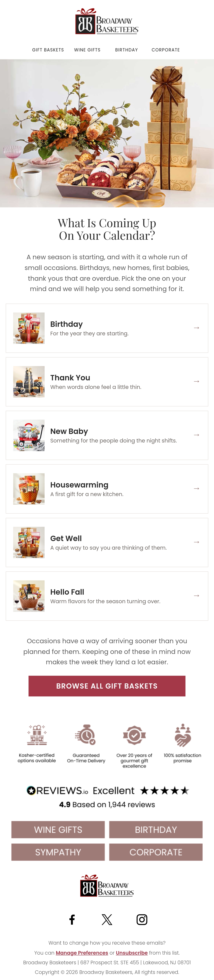This screenshot has height=980, width=214.
Task: Open the Housewarming basket thumbnail
Action: 29,489
